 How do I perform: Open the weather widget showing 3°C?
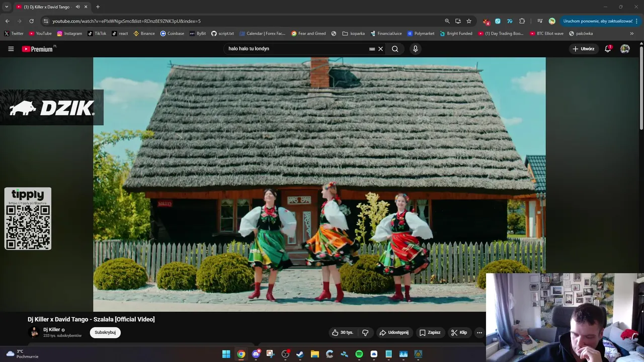(22, 354)
